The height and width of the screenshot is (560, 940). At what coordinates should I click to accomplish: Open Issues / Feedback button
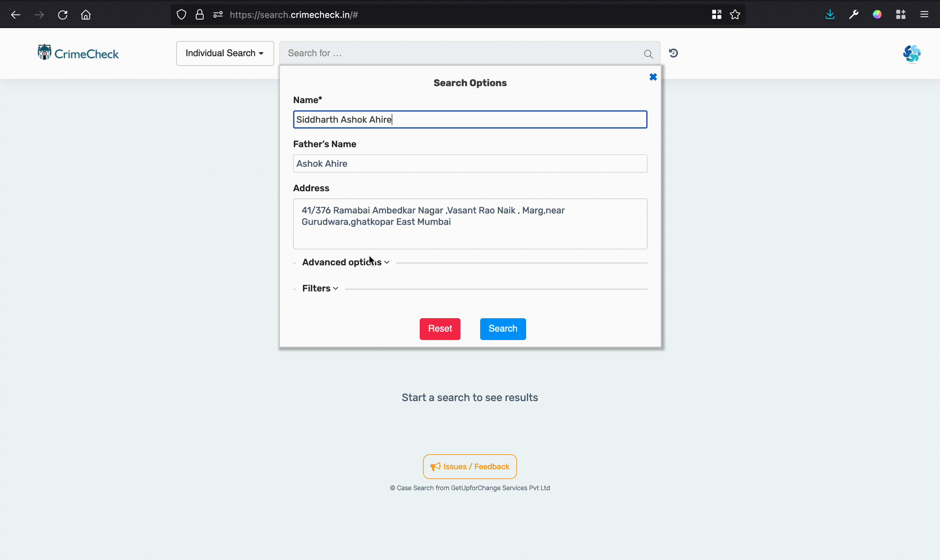coord(469,466)
